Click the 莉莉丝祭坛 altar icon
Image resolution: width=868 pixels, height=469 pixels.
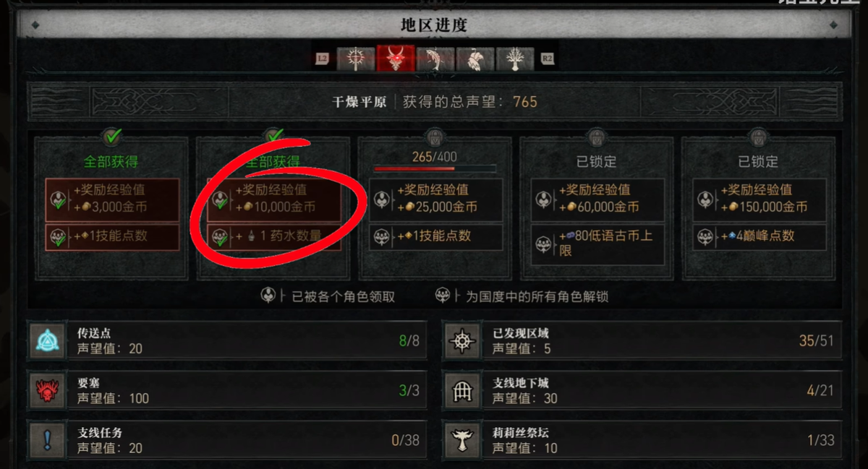[x=464, y=440]
